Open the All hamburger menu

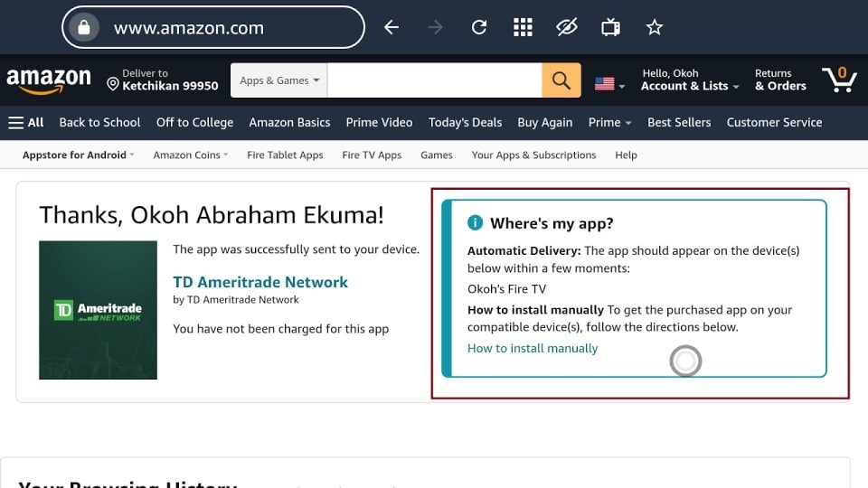click(26, 122)
